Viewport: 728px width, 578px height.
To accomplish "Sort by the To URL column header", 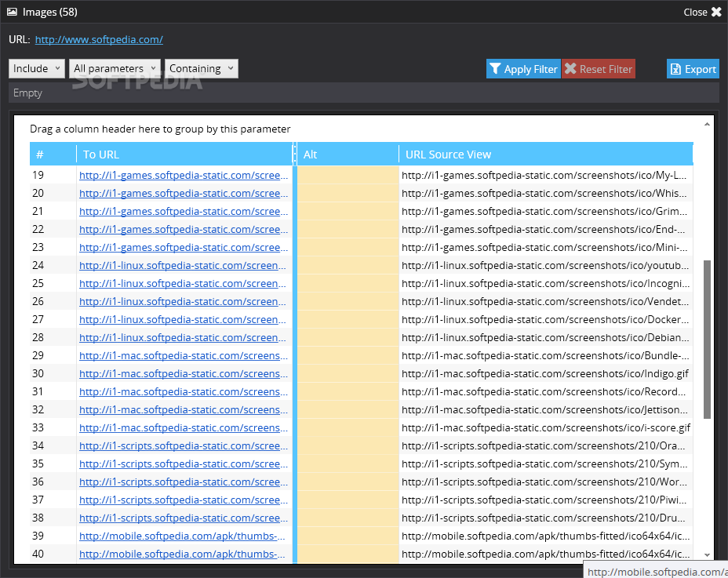I will pos(184,154).
